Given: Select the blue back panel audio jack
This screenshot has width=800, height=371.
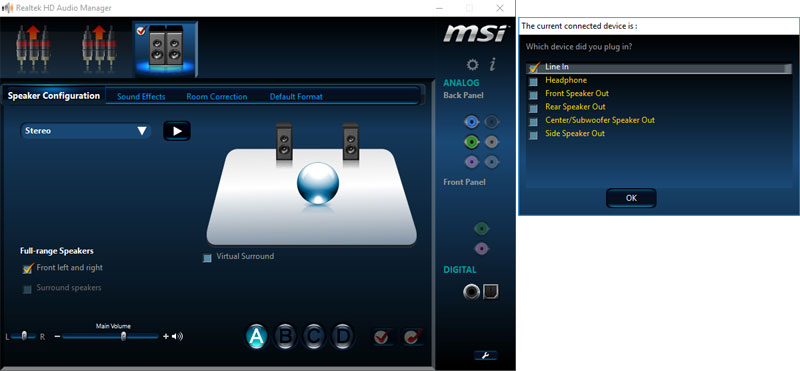Looking at the screenshot, I should click(472, 121).
